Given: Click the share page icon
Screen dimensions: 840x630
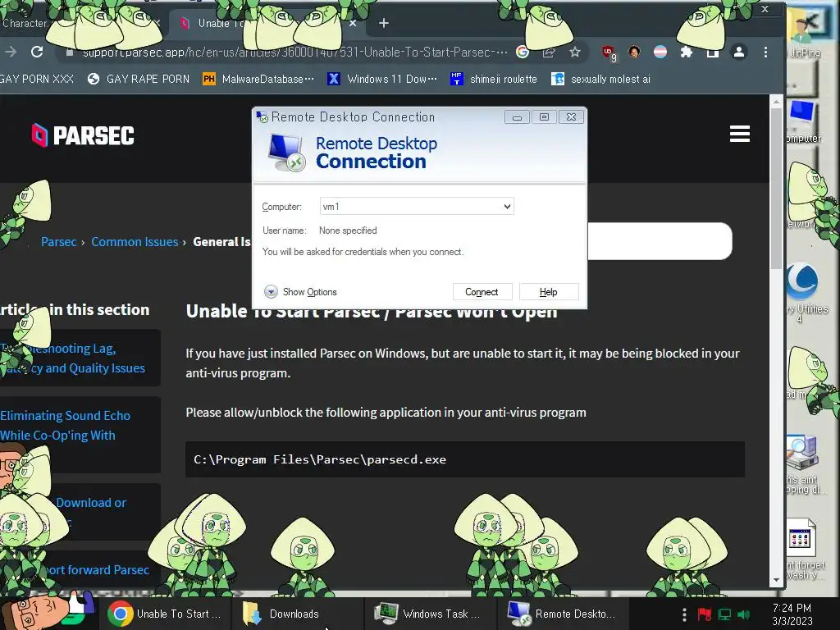Looking at the screenshot, I should click(549, 52).
